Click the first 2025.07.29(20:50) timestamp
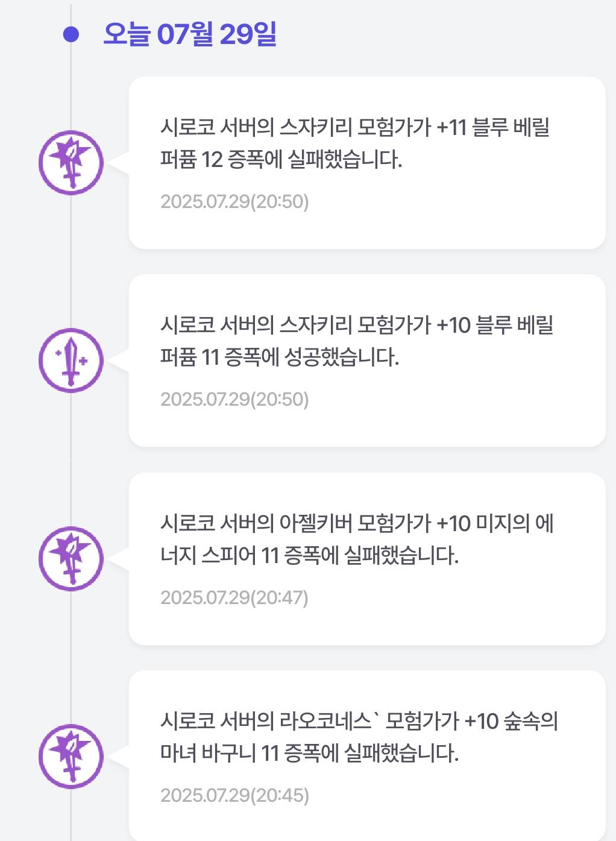Viewport: 616px width, 841px height. 234,201
